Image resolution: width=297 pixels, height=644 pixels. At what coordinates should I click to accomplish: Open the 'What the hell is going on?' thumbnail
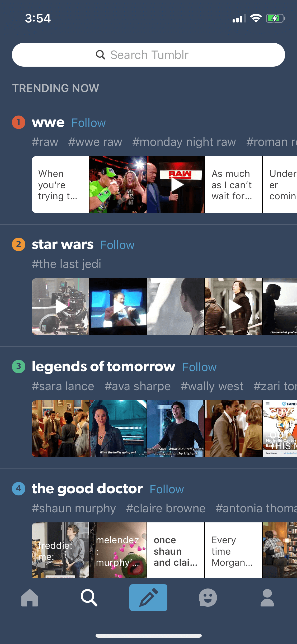[x=118, y=429]
